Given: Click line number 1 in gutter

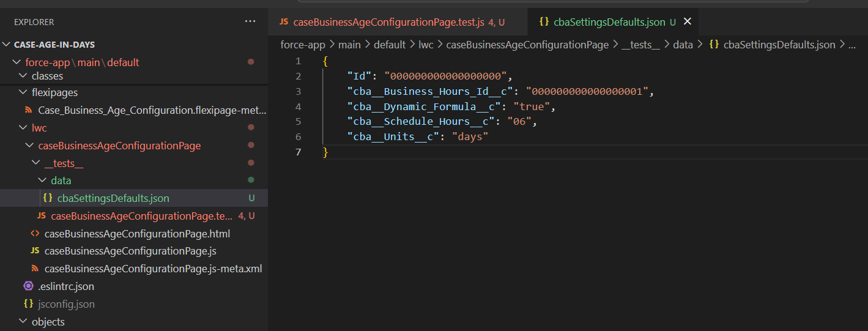Looking at the screenshot, I should tap(298, 61).
